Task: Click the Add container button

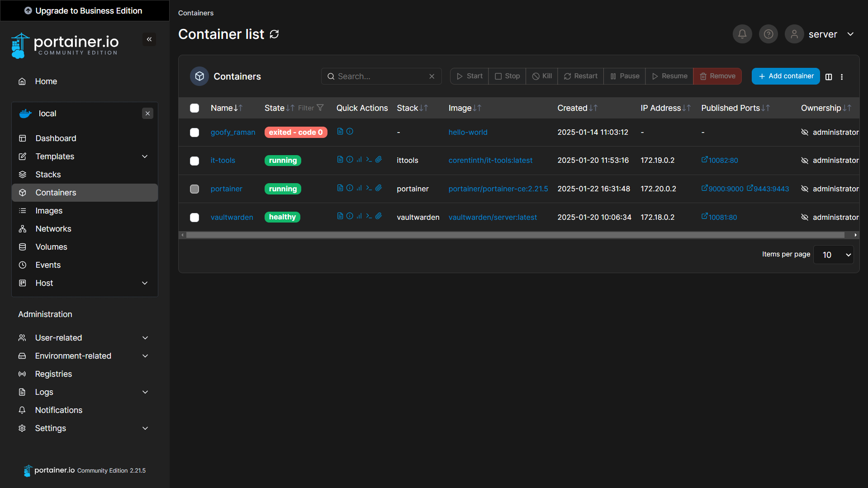Action: 785,76
